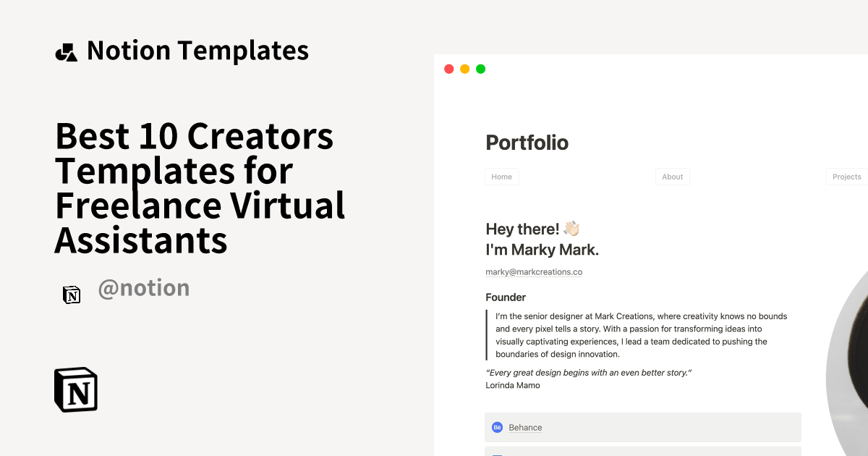868x456 pixels.
Task: Click the blue Behance badge icon
Action: click(x=498, y=427)
